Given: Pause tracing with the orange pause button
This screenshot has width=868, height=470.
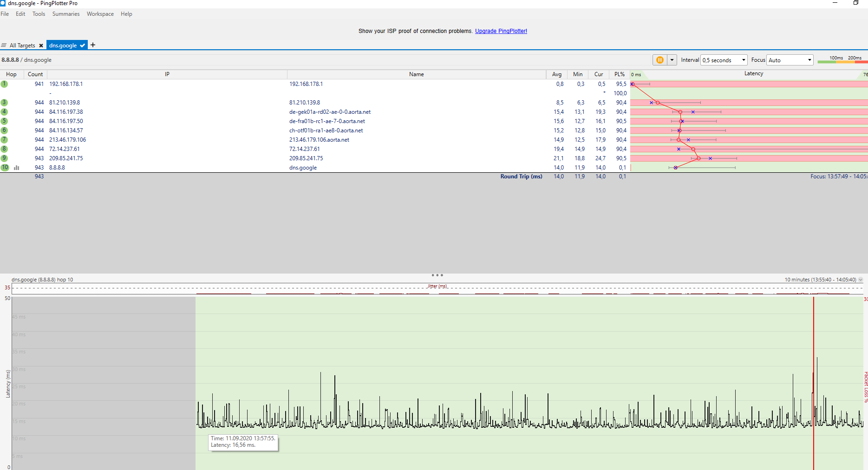Looking at the screenshot, I should click(x=659, y=60).
